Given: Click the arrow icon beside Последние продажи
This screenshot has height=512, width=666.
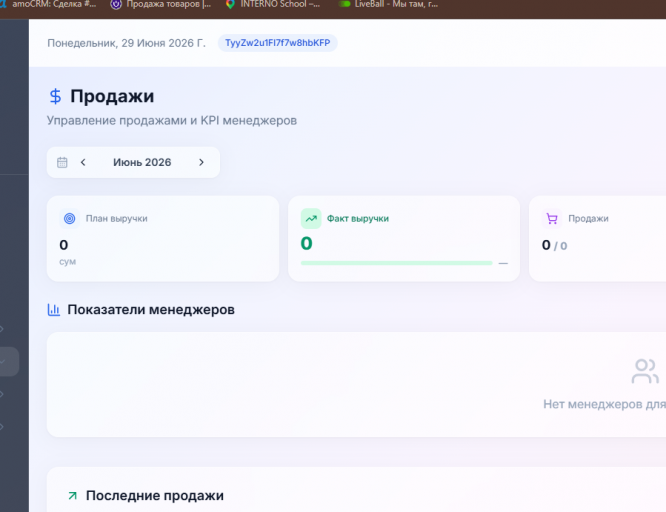Looking at the screenshot, I should pos(73,495).
